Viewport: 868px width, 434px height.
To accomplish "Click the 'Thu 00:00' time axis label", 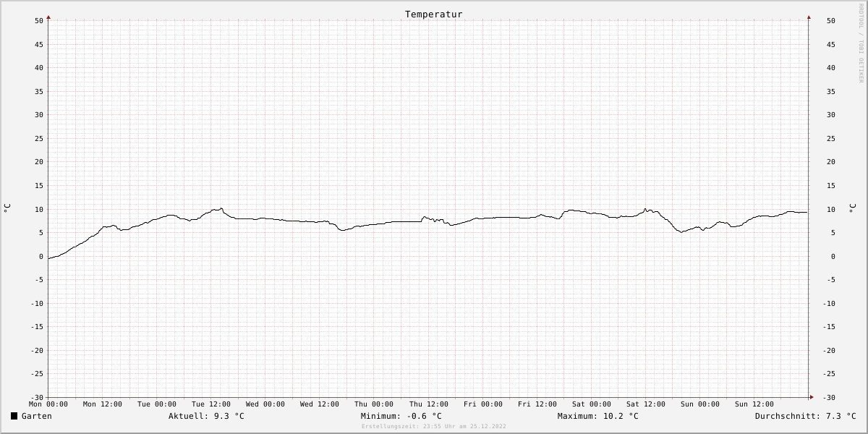I will [374, 404].
